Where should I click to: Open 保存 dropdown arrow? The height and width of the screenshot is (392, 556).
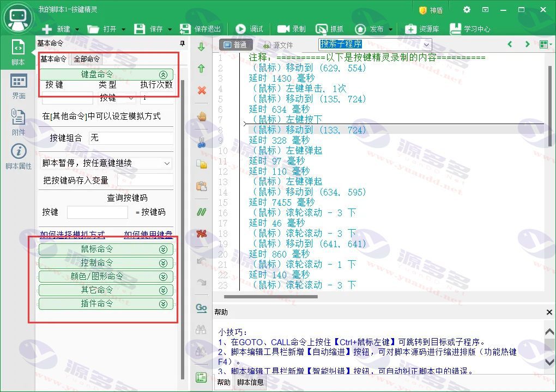[x=170, y=29]
